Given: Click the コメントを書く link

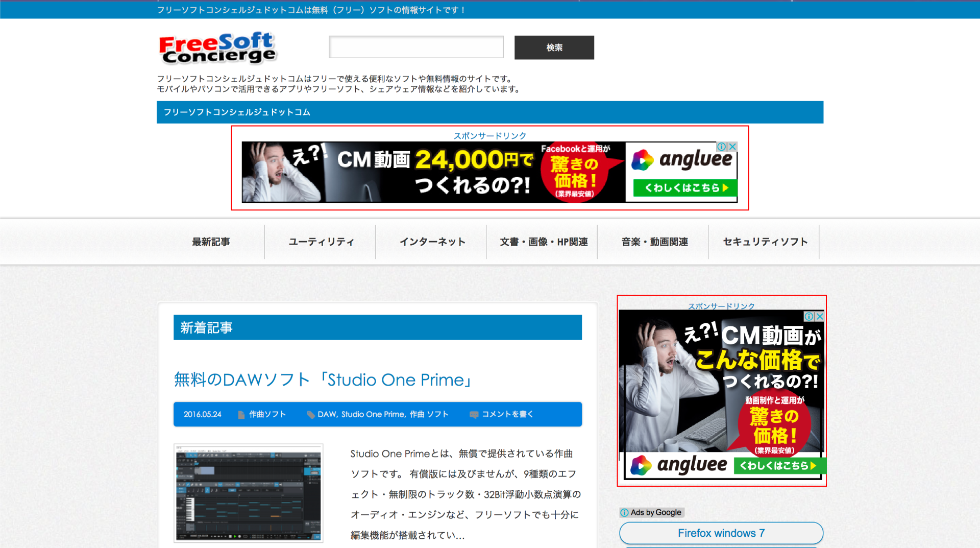Looking at the screenshot, I should (x=507, y=414).
